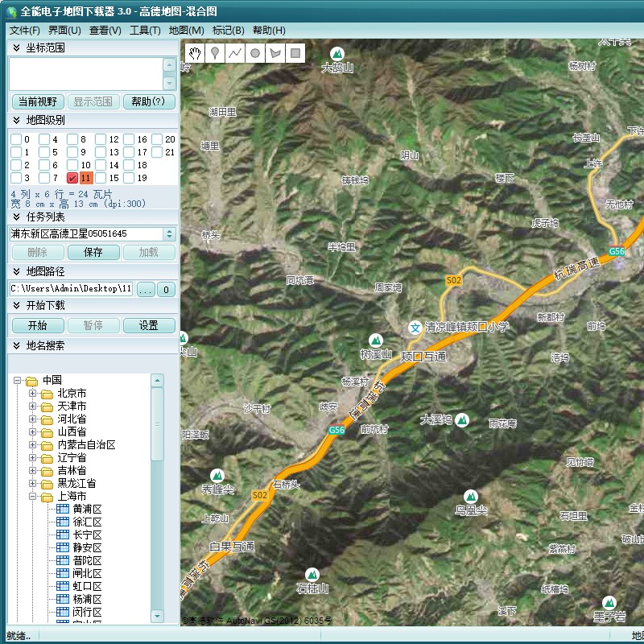Open the 工具(T) menu
Screen dimensions: 644x644
pos(145,31)
